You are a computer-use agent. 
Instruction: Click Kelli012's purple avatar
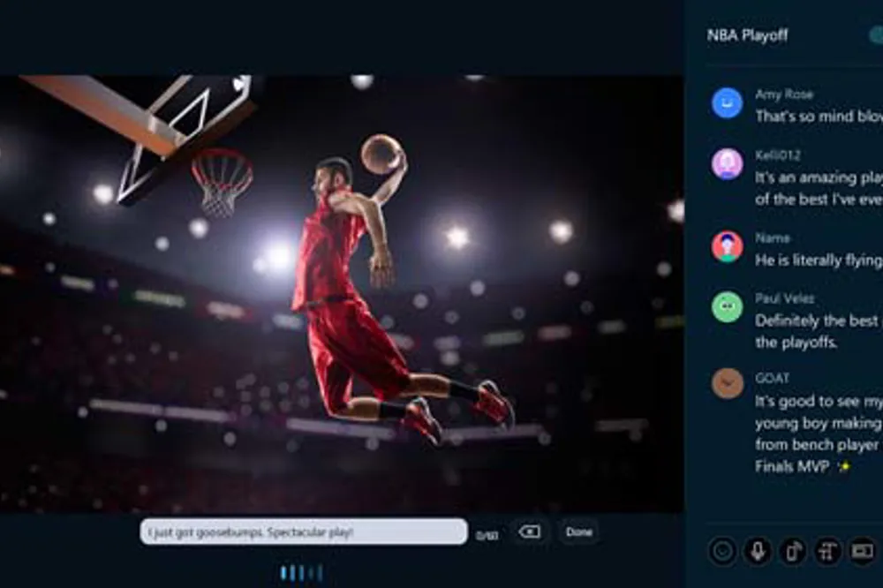(727, 164)
